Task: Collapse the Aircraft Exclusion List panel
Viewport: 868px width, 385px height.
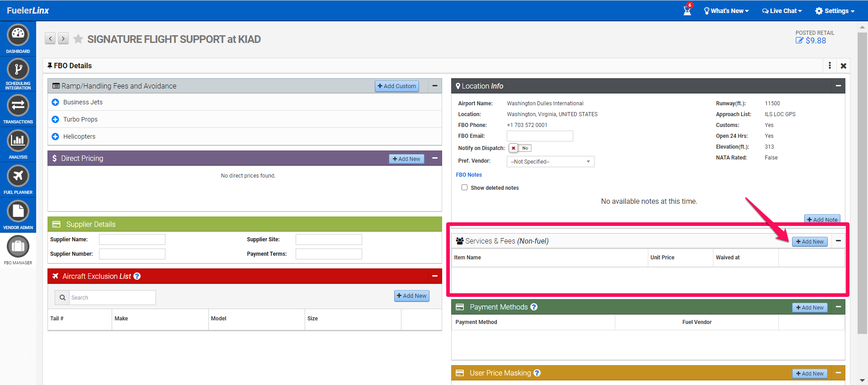Action: coord(435,276)
